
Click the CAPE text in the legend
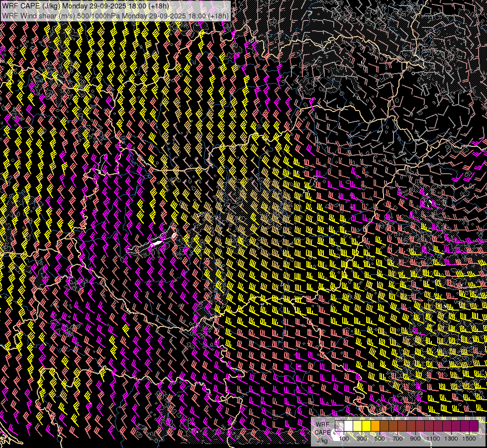coord(322,432)
